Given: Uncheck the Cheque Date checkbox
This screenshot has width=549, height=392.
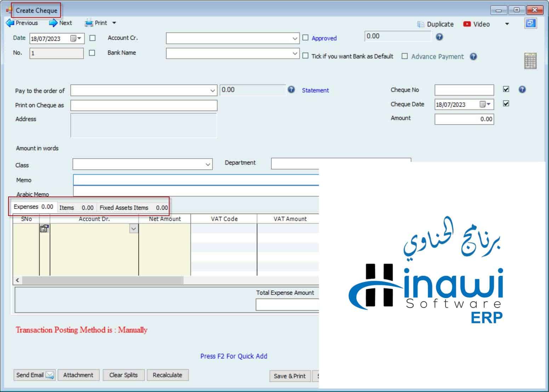Looking at the screenshot, I should coord(506,103).
